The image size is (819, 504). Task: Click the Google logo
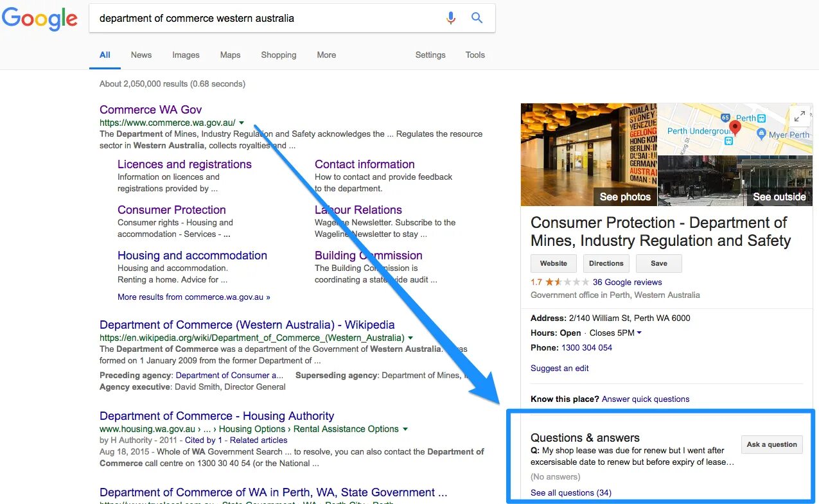[x=40, y=19]
